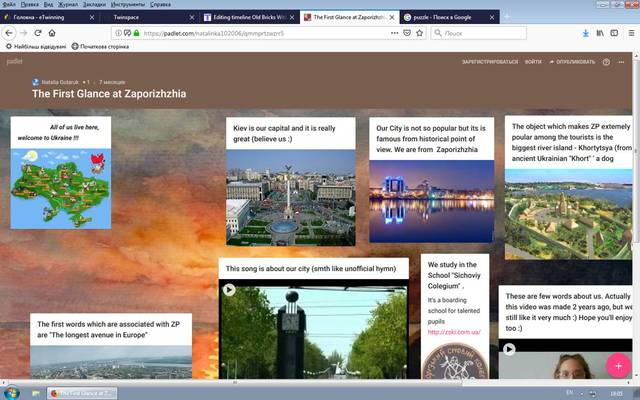Close the 'puzzle - Поиск в Google' tab
Image resolution: width=640 pixels, height=400 pixels.
pos(492,17)
